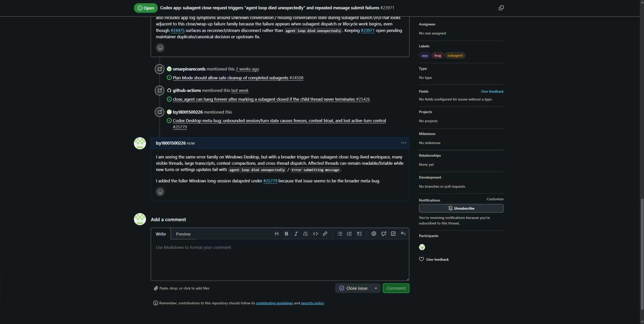Click the Heading formatting icon in the comment toolbar

tap(277, 234)
